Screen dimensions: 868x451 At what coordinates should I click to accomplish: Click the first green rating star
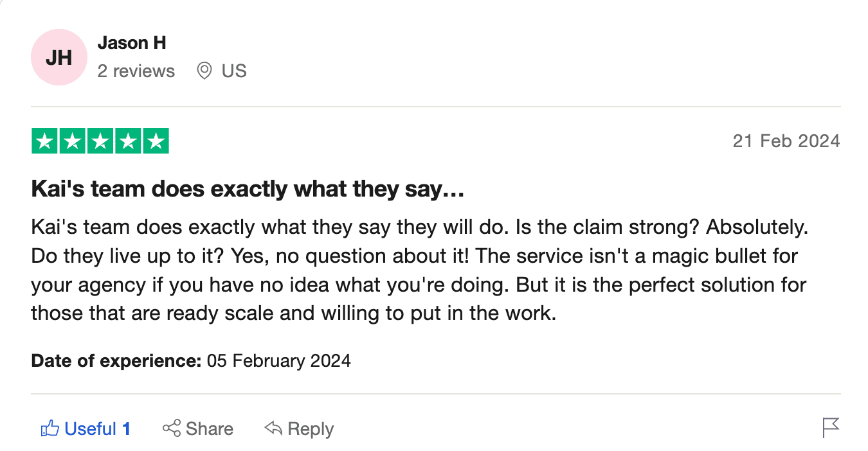[x=44, y=141]
